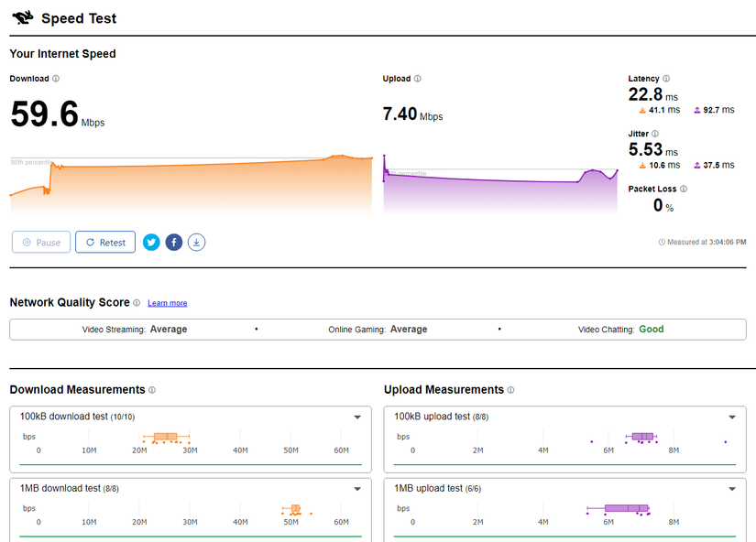
Task: Click info icon beside Packet Loss
Action: tap(684, 189)
